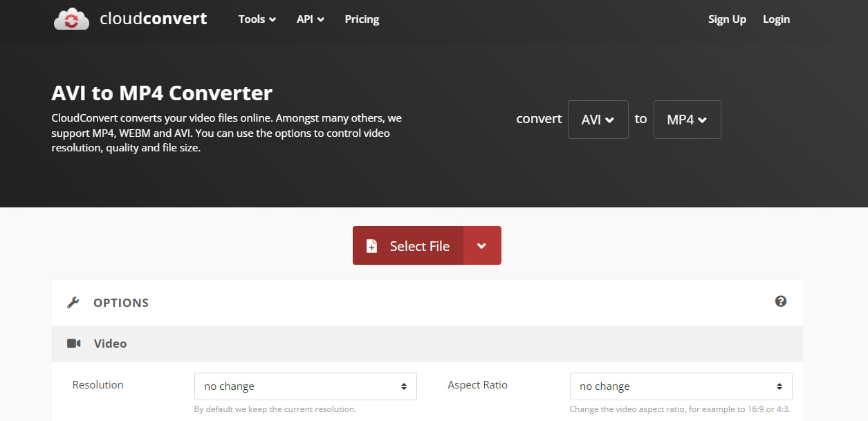Click the Aspect Ratio field label

477,385
